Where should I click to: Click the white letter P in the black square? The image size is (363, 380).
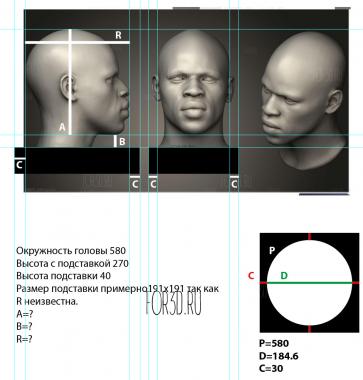[272, 250]
